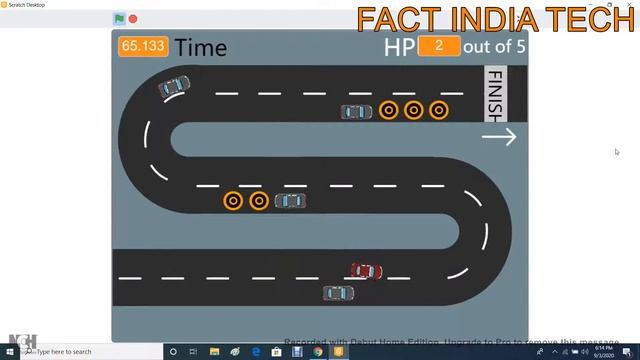Click the orange target beside the top-road gray car
Viewport: 640px width, 360px height.
389,110
